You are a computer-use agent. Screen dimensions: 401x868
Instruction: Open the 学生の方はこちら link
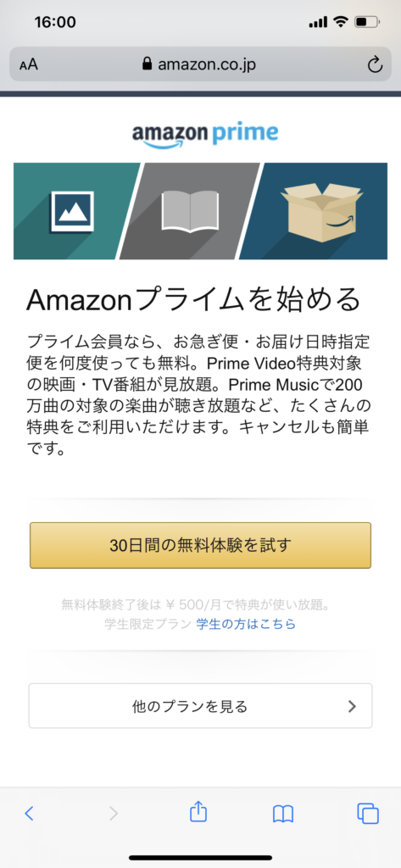(246, 625)
